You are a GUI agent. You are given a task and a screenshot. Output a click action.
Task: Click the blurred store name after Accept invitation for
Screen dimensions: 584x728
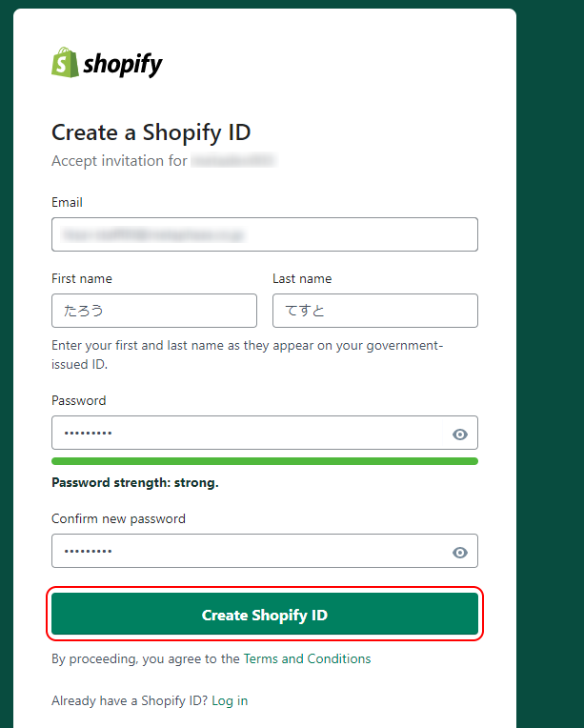[234, 161]
